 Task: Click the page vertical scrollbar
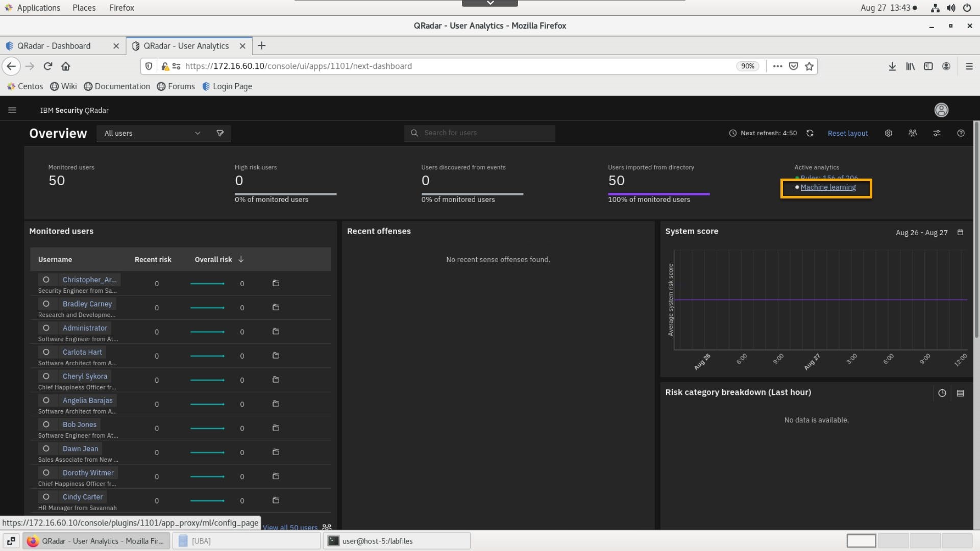tap(976, 230)
